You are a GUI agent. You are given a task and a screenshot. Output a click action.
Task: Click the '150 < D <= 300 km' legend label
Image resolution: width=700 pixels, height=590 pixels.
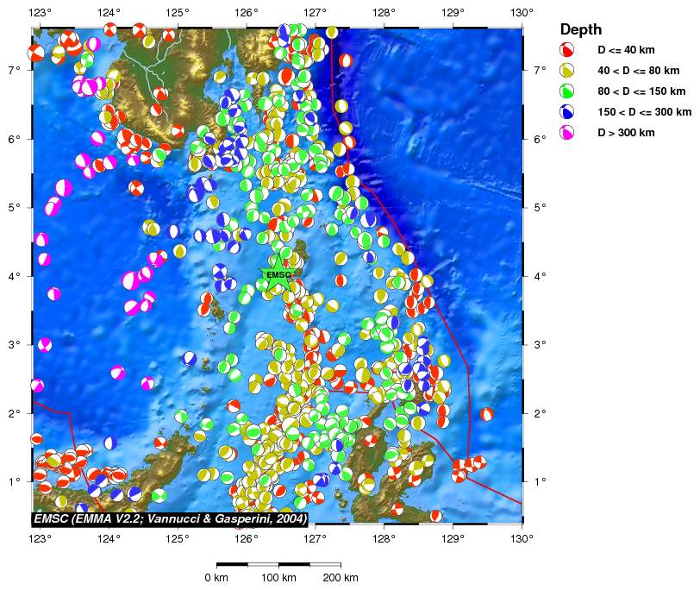coord(645,112)
